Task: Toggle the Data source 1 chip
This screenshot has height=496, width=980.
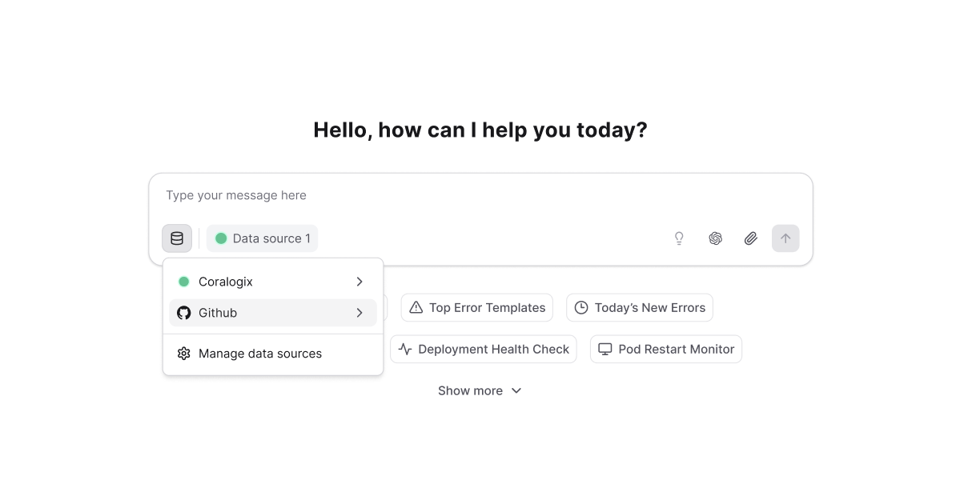Action: (x=262, y=238)
